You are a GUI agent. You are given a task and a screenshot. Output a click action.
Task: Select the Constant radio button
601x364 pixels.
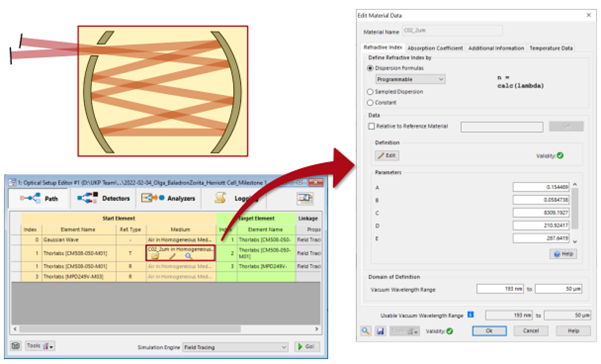[x=370, y=103]
